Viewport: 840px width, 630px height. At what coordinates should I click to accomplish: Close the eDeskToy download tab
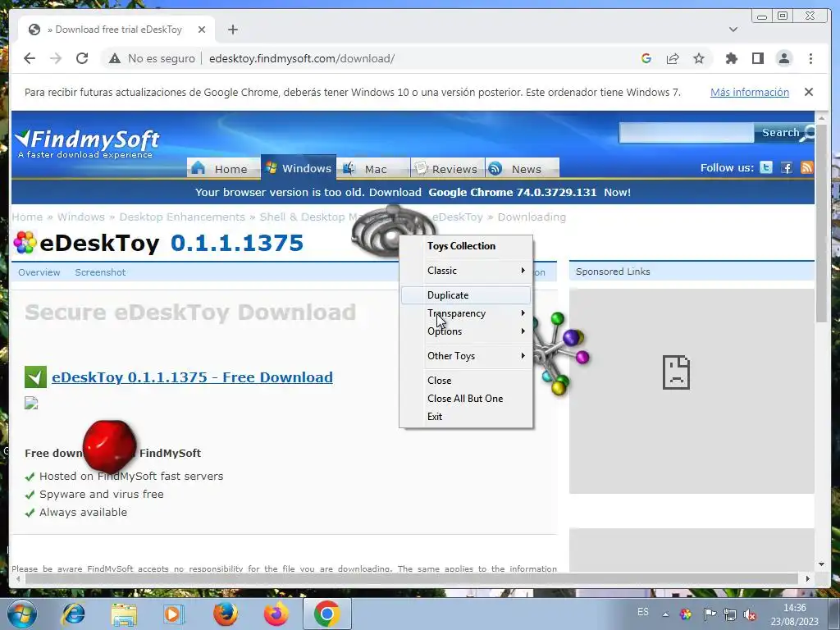202,30
